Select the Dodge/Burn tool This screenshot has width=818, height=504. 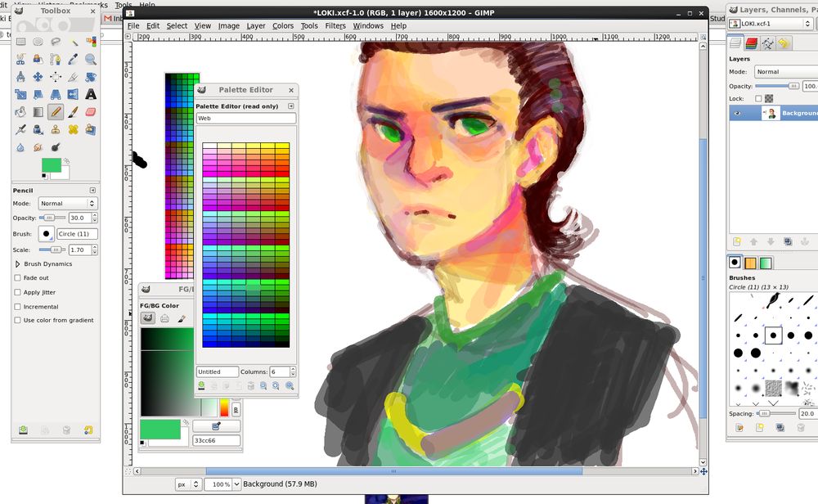click(x=56, y=147)
